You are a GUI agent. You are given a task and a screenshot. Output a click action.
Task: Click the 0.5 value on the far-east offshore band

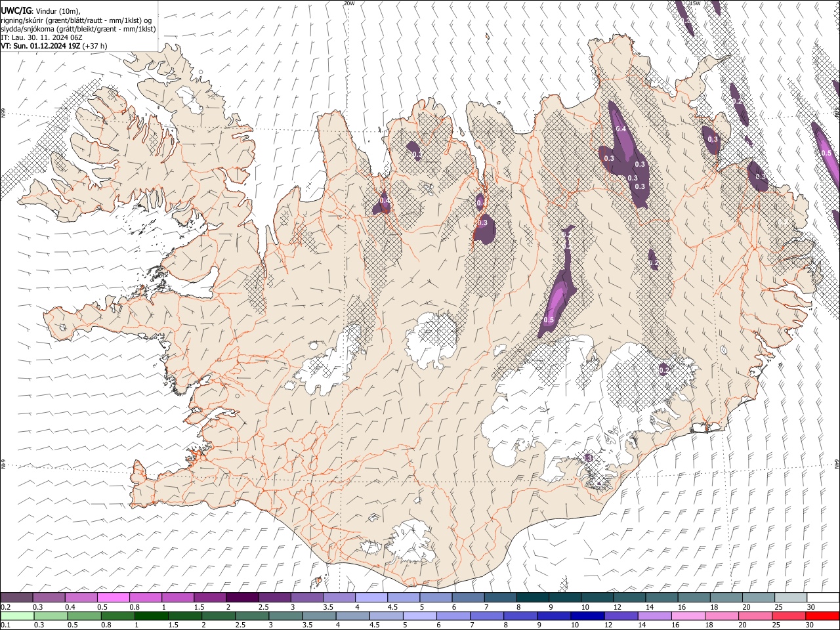tap(826, 153)
